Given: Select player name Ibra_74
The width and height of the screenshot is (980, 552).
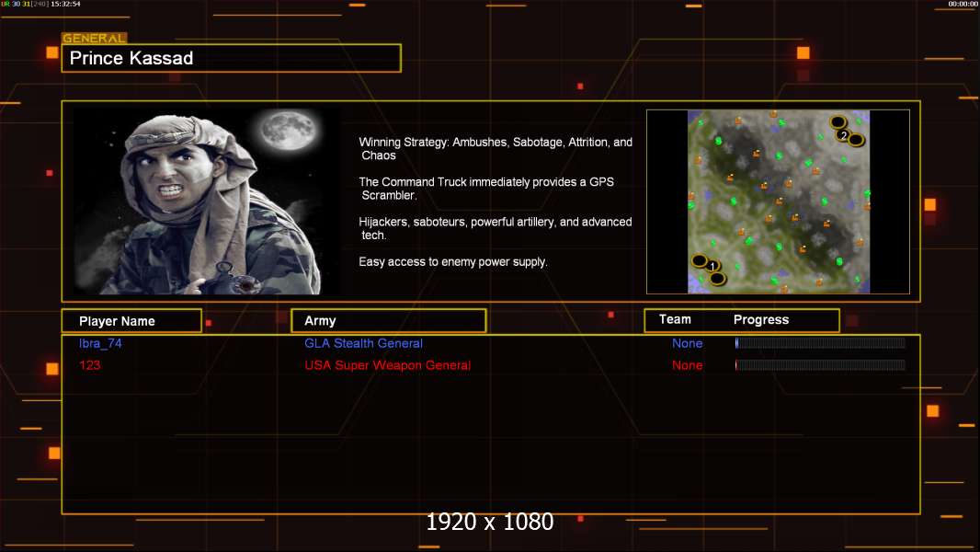Looking at the screenshot, I should [100, 343].
